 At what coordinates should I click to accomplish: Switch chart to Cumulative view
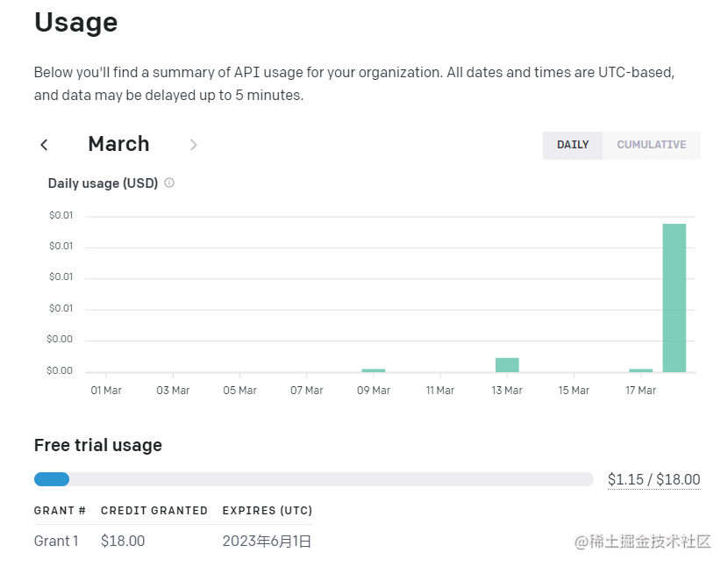click(x=651, y=145)
